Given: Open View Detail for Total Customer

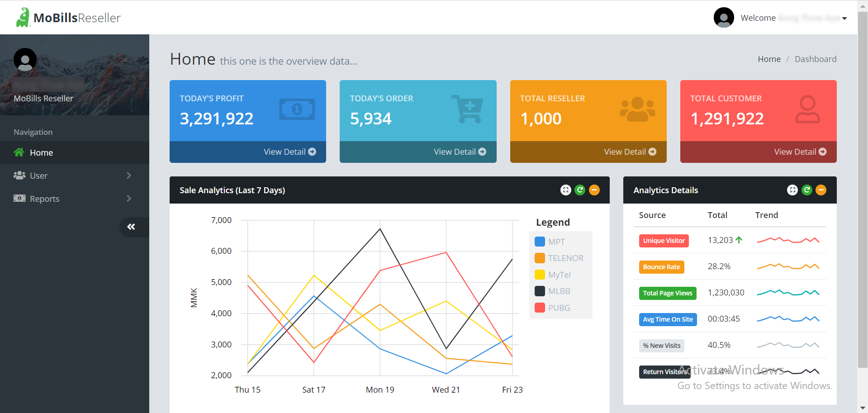Looking at the screenshot, I should coord(800,152).
